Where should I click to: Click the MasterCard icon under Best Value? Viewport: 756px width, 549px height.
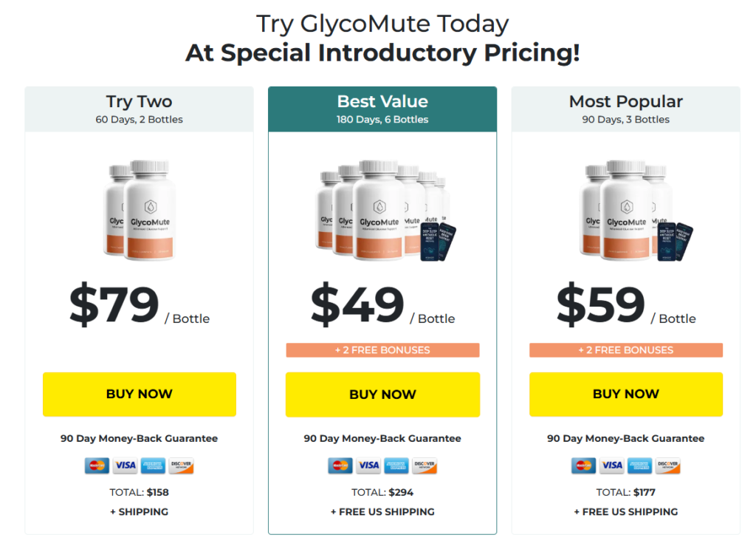340,466
